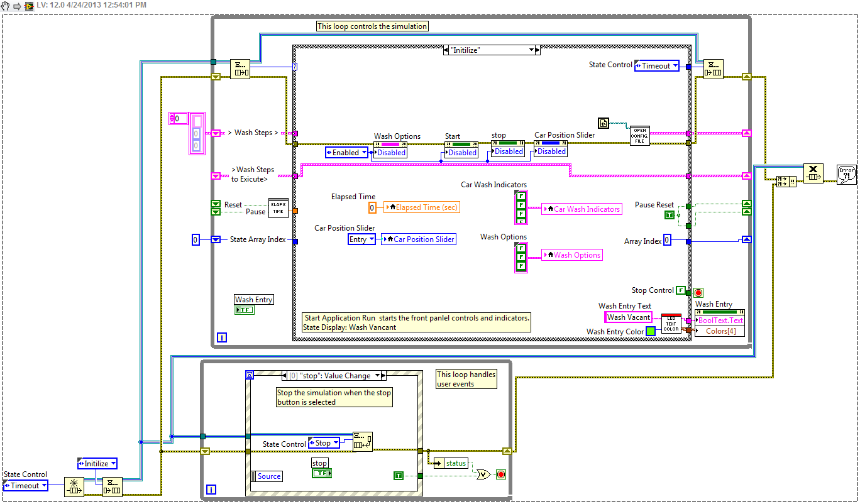The height and width of the screenshot is (504, 860).
Task: Toggle top element of Car Wash Indicators array
Action: pos(521,197)
